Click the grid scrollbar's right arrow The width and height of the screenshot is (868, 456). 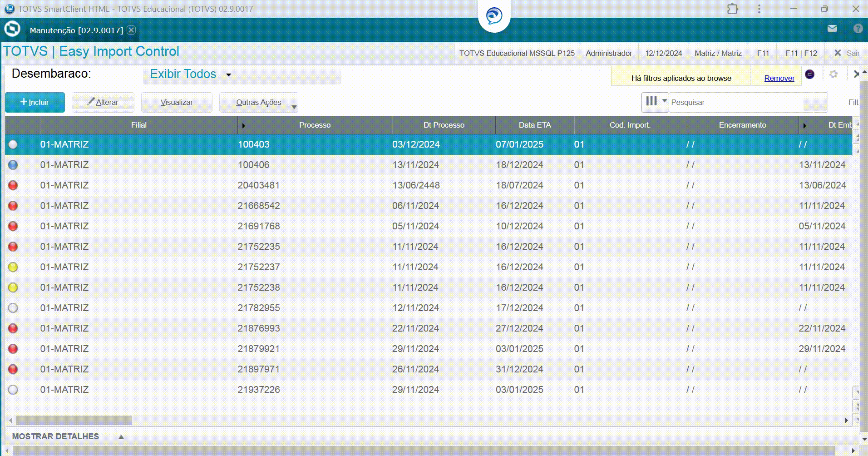tap(846, 421)
